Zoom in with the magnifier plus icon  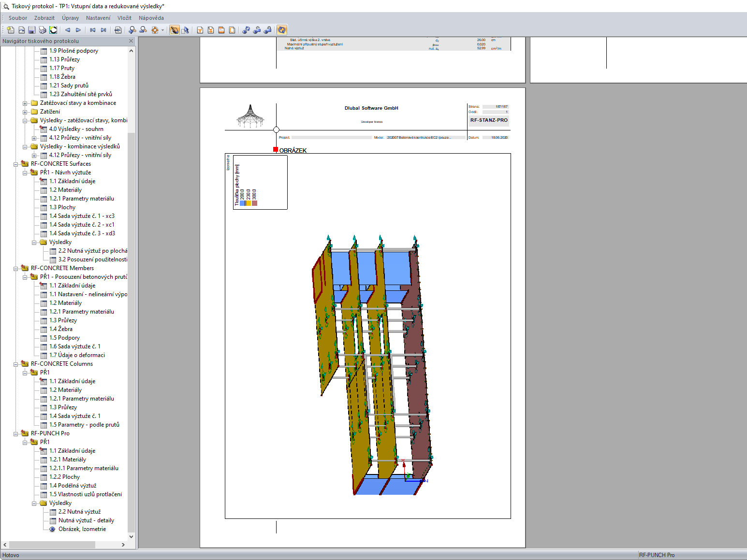click(x=132, y=30)
